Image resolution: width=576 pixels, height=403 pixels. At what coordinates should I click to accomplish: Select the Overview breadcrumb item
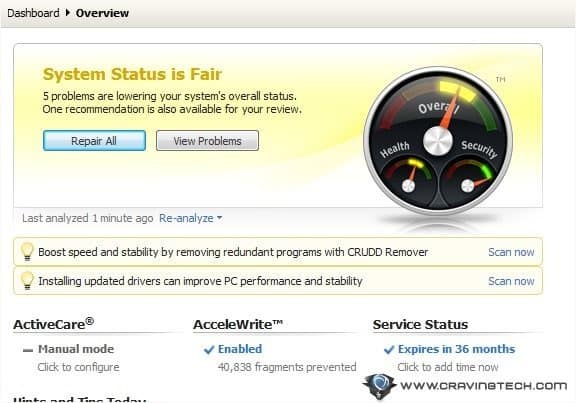tap(102, 13)
